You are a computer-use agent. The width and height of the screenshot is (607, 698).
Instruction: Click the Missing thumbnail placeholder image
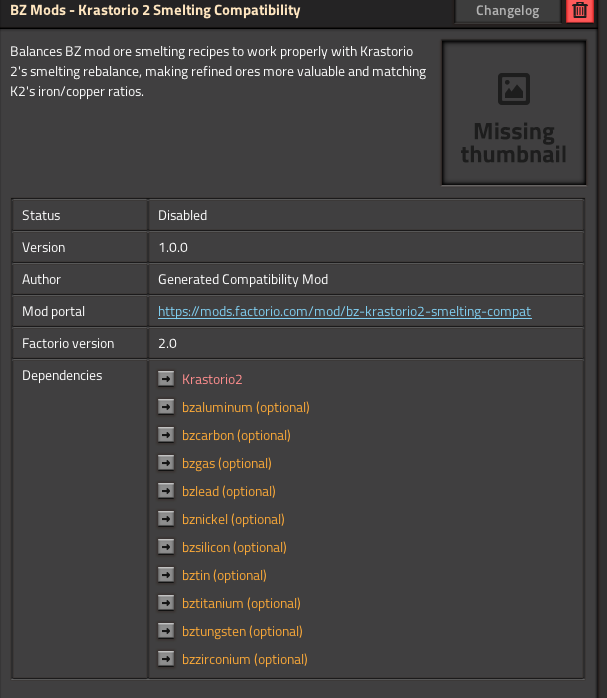click(x=514, y=113)
